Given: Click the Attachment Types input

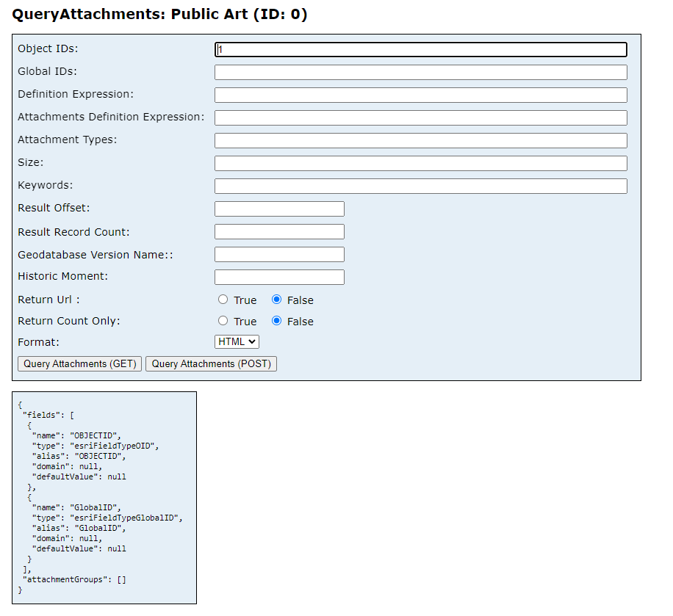Looking at the screenshot, I should (420, 140).
